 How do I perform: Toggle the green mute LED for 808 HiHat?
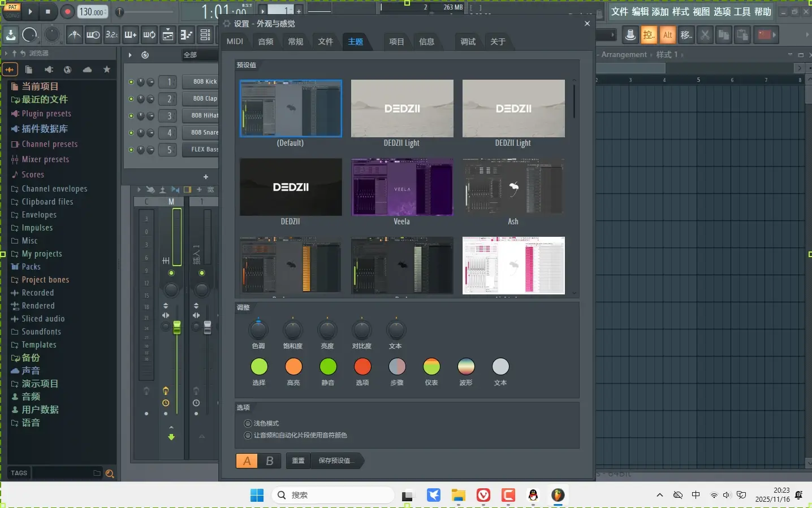pyautogui.click(x=131, y=116)
